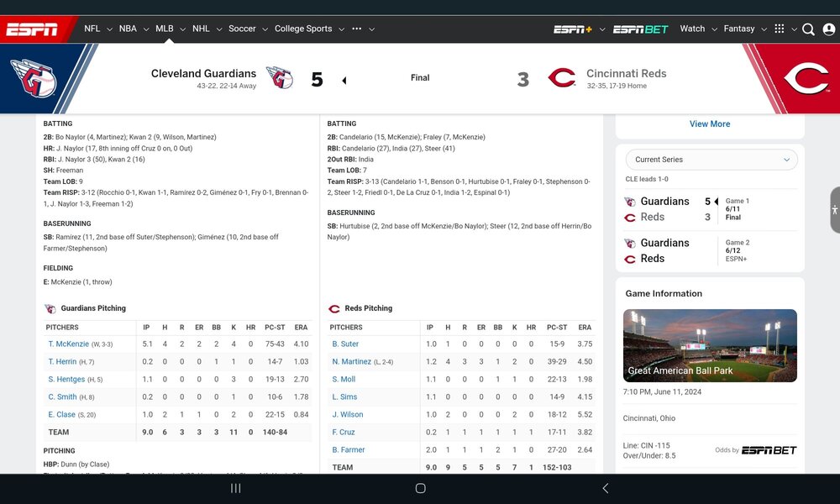Expand the Fantasy menu chevron
Viewport: 840px width, 504px height.
click(764, 29)
